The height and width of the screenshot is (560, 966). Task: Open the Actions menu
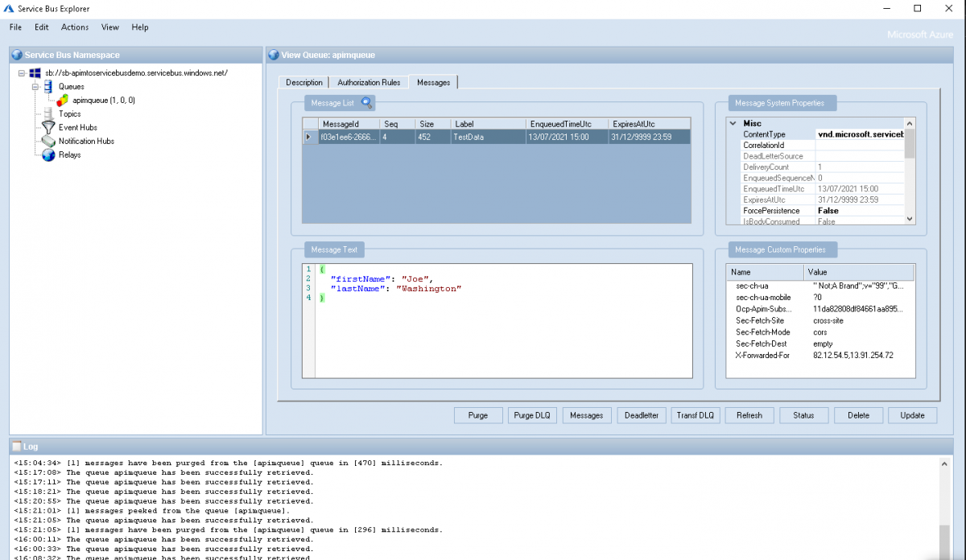pyautogui.click(x=75, y=27)
